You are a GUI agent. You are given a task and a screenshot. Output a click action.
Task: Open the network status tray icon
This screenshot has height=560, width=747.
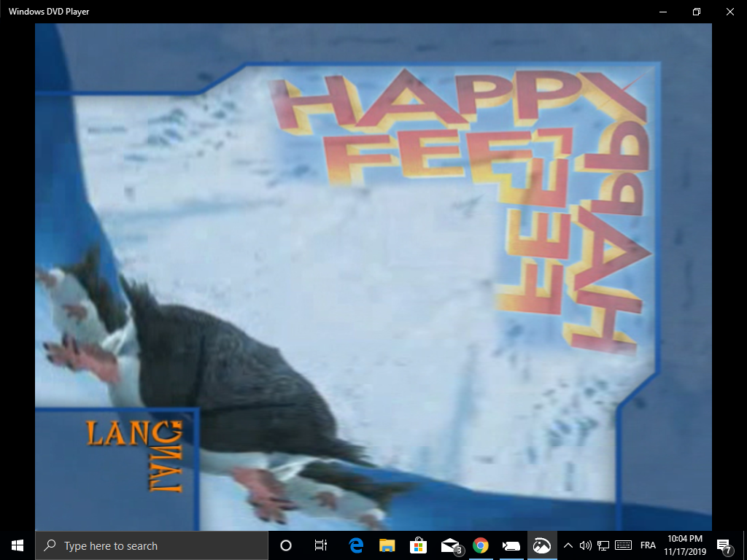(x=603, y=545)
